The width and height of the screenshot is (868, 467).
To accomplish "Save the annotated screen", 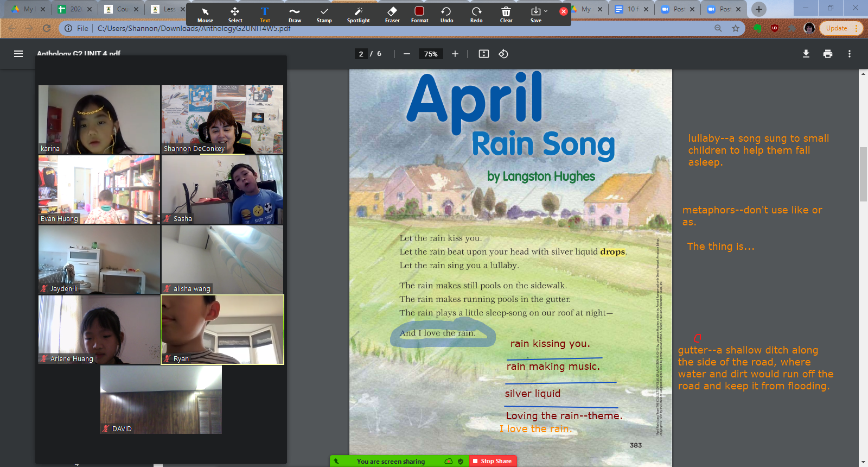I will tap(535, 15).
